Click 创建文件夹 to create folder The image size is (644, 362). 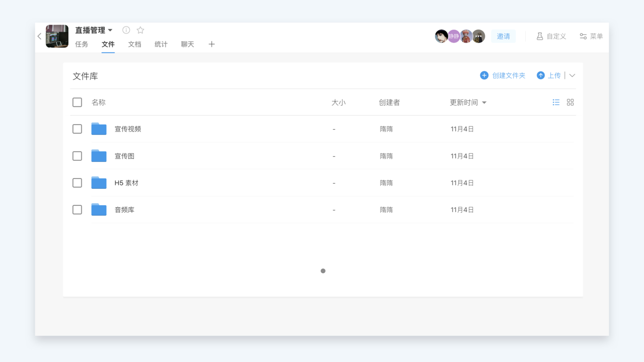click(502, 75)
